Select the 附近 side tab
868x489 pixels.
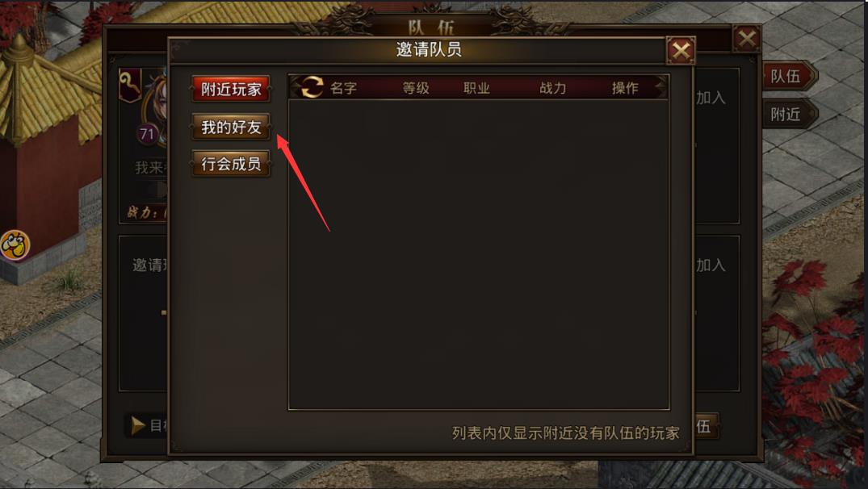pos(788,115)
